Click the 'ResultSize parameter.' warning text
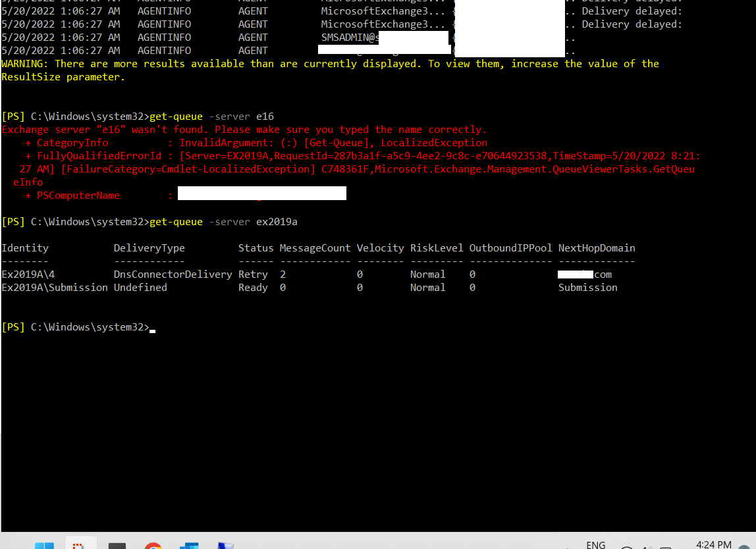Viewport: 756px width, 549px height. (x=63, y=77)
